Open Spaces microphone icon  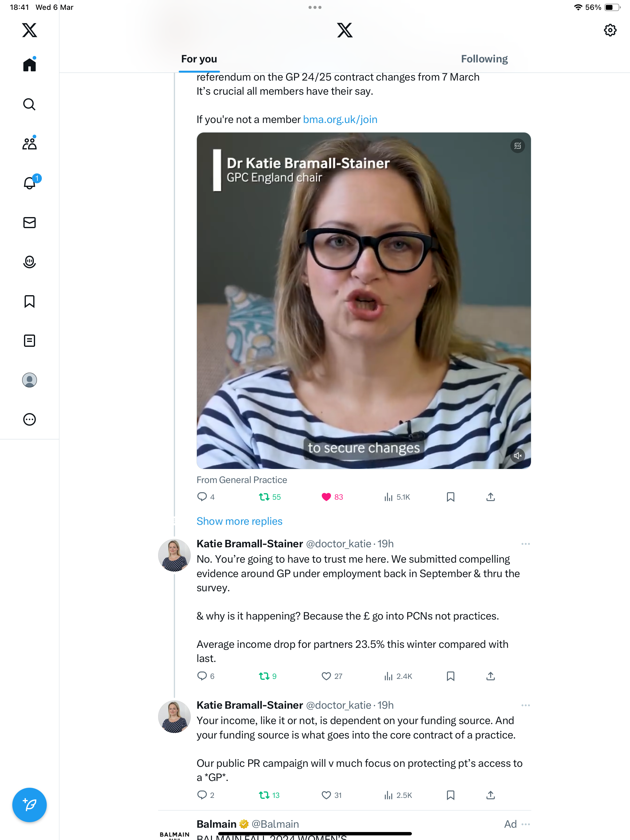(x=29, y=262)
